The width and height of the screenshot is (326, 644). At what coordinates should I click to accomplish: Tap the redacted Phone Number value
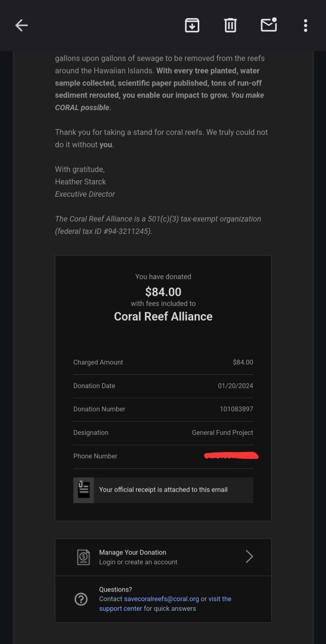231,456
